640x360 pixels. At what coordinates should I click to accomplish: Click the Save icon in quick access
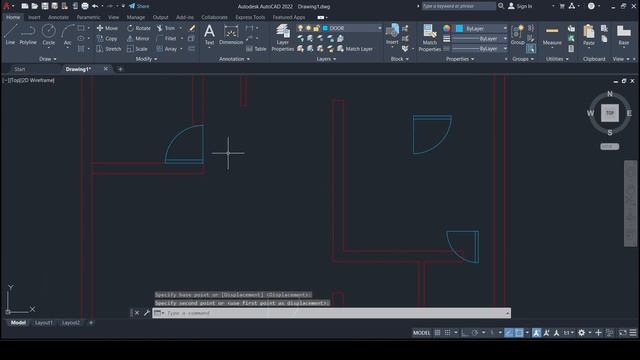(x=45, y=6)
